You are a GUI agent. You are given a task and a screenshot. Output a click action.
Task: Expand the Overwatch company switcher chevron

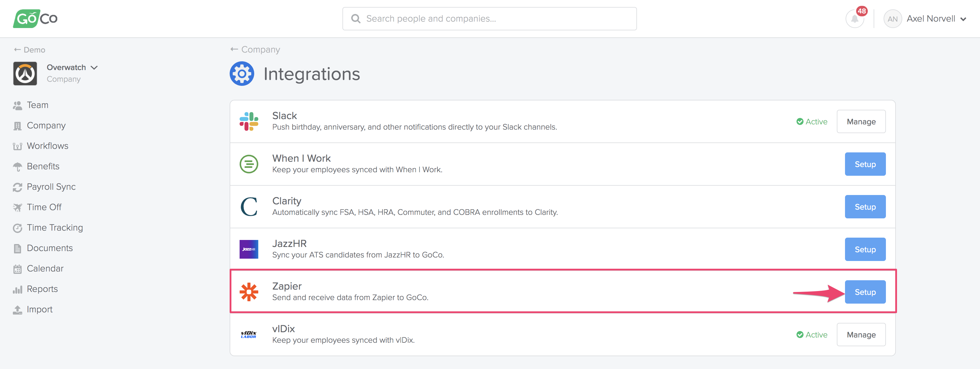point(94,68)
